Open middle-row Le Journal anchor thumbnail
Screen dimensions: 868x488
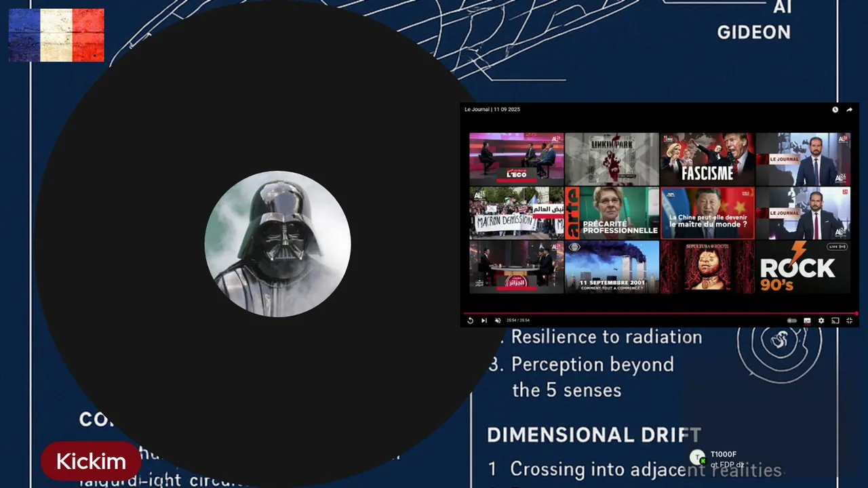(x=803, y=213)
